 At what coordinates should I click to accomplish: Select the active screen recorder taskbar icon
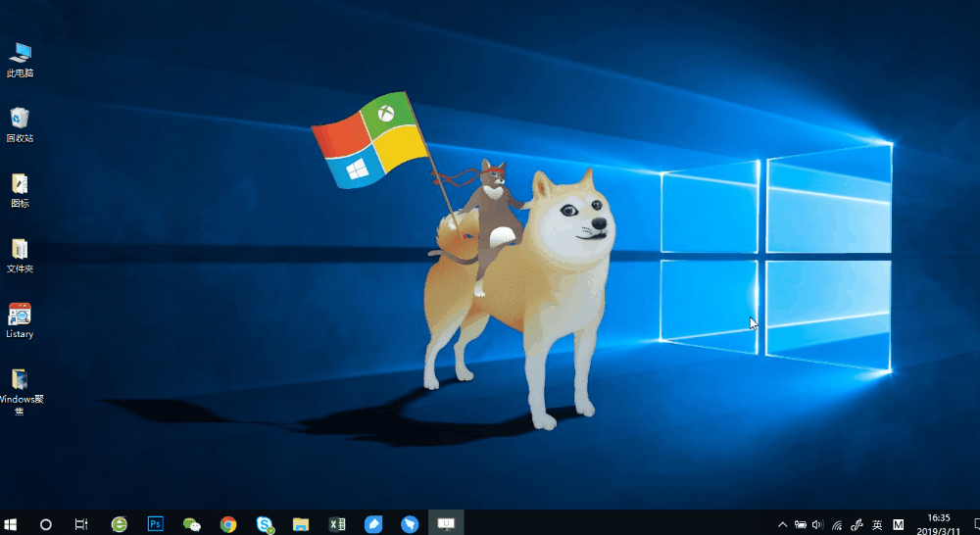[446, 524]
